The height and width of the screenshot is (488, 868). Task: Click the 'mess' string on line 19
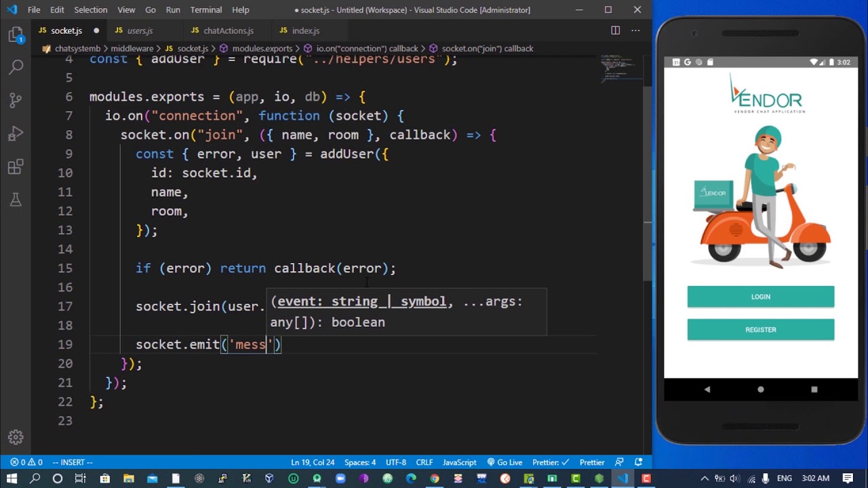[x=251, y=344]
